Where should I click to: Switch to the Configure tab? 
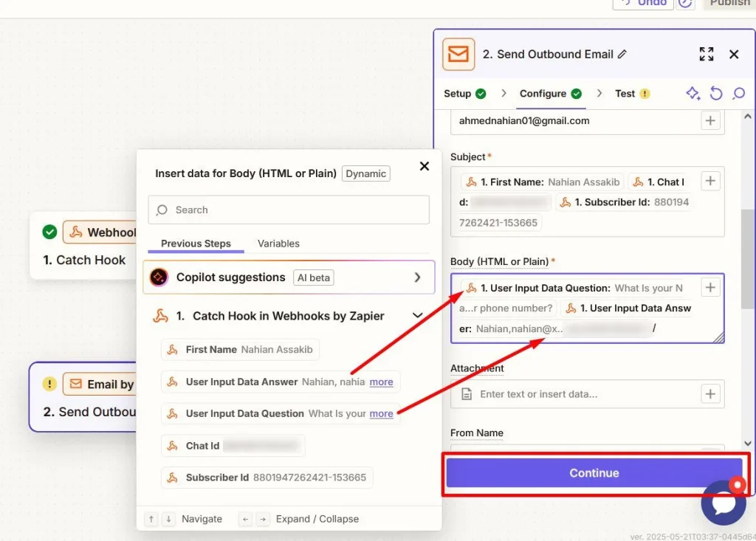(x=551, y=94)
